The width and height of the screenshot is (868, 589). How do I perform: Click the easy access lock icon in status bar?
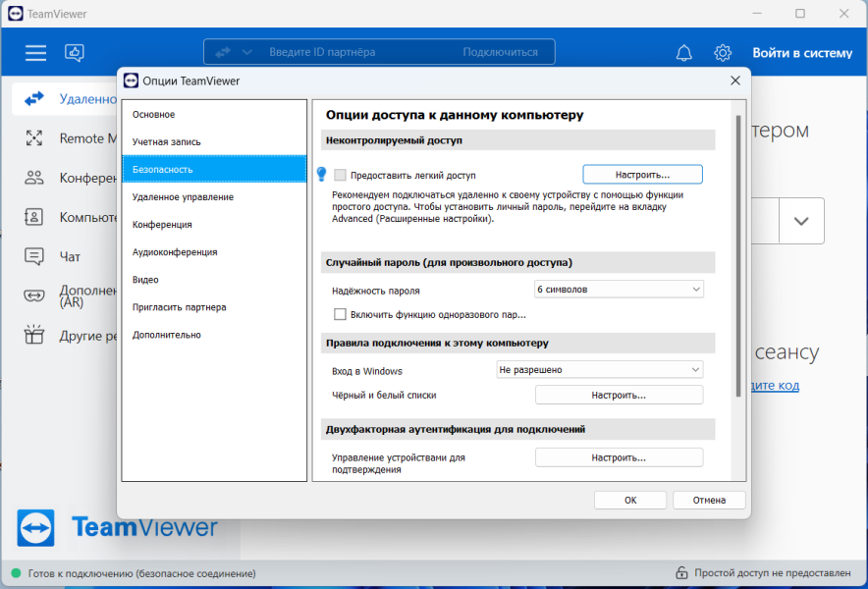pyautogui.click(x=682, y=573)
